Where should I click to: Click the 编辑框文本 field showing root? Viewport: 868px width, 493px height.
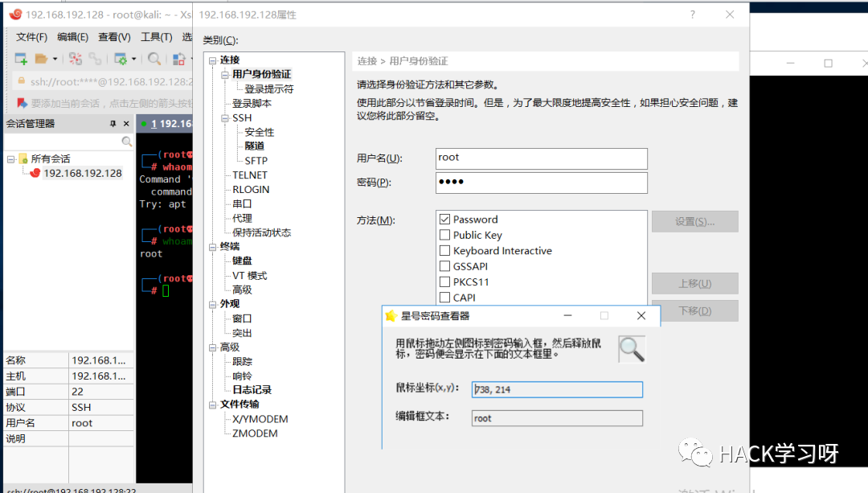(557, 418)
